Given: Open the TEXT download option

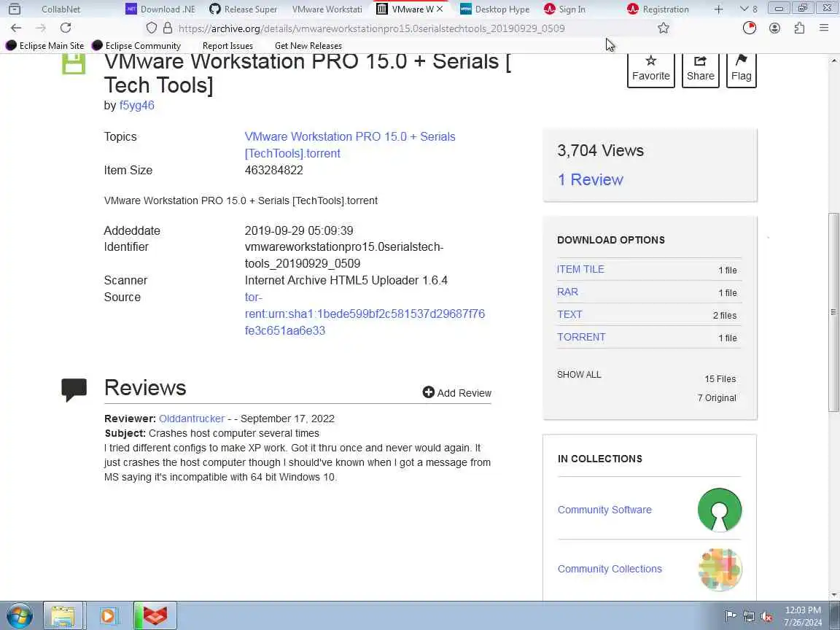Looking at the screenshot, I should click(x=569, y=314).
